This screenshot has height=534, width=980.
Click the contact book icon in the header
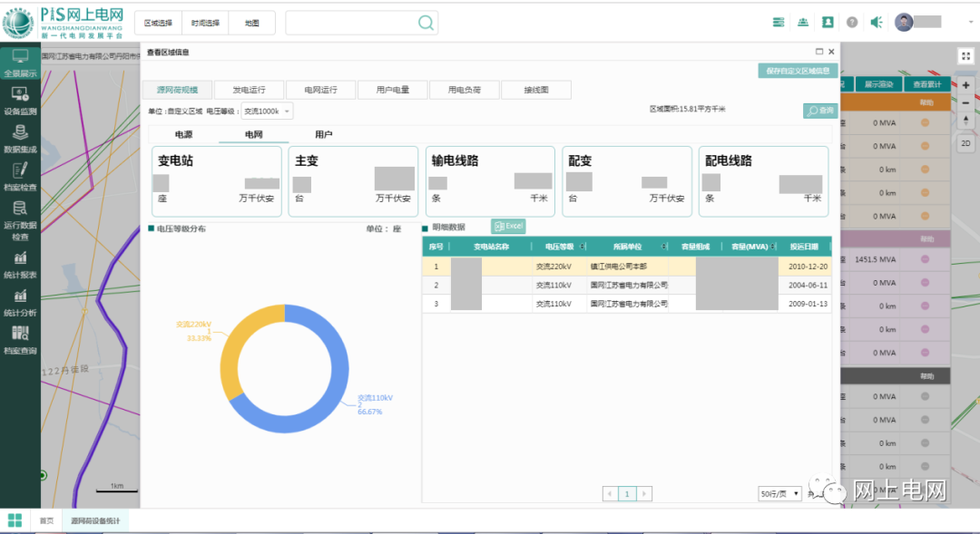[827, 22]
